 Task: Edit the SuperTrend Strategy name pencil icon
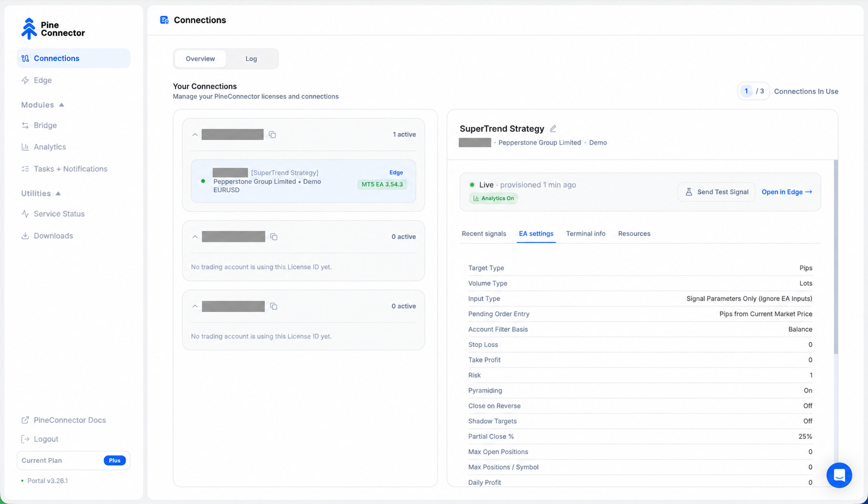(553, 129)
